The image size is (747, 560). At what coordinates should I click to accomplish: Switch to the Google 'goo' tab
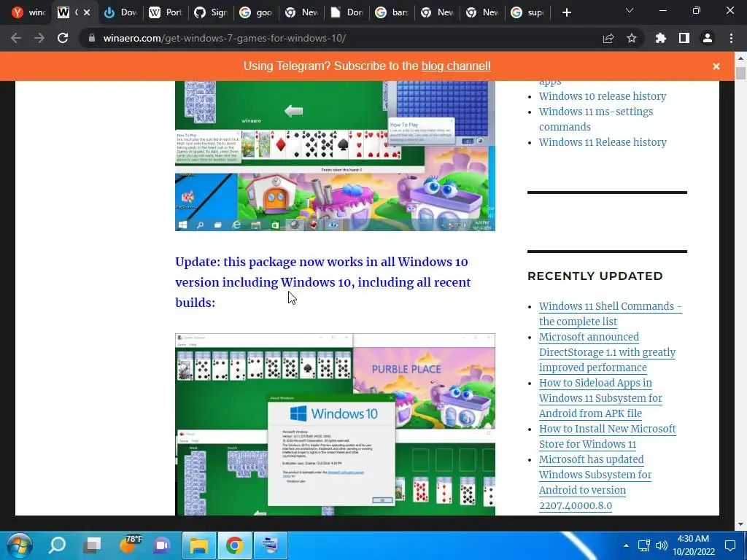click(256, 12)
